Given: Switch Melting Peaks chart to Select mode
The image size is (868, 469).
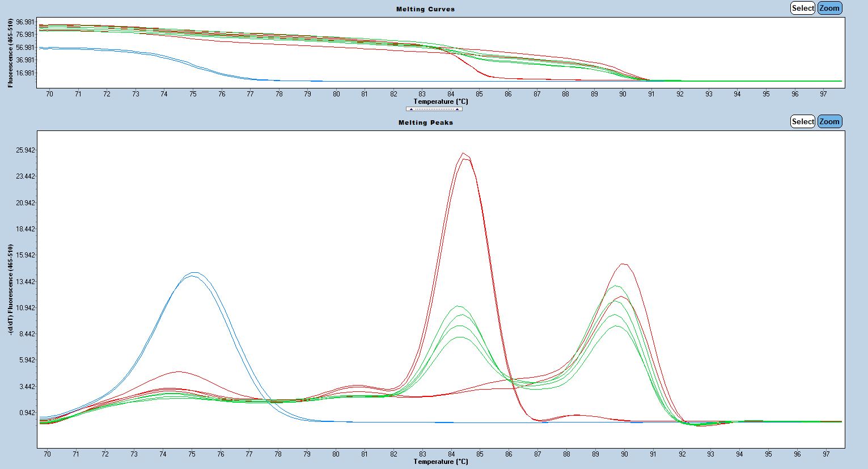Looking at the screenshot, I should pos(802,121).
